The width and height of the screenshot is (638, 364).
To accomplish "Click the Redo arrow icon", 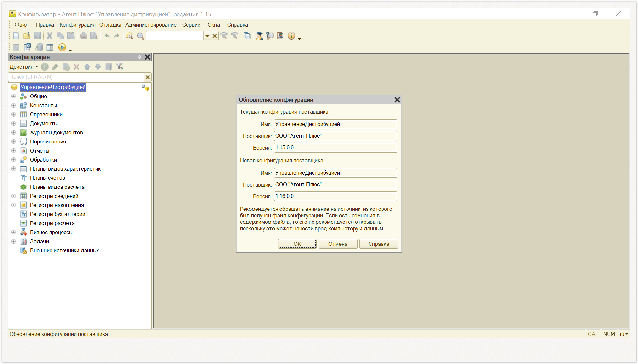I will click(117, 36).
